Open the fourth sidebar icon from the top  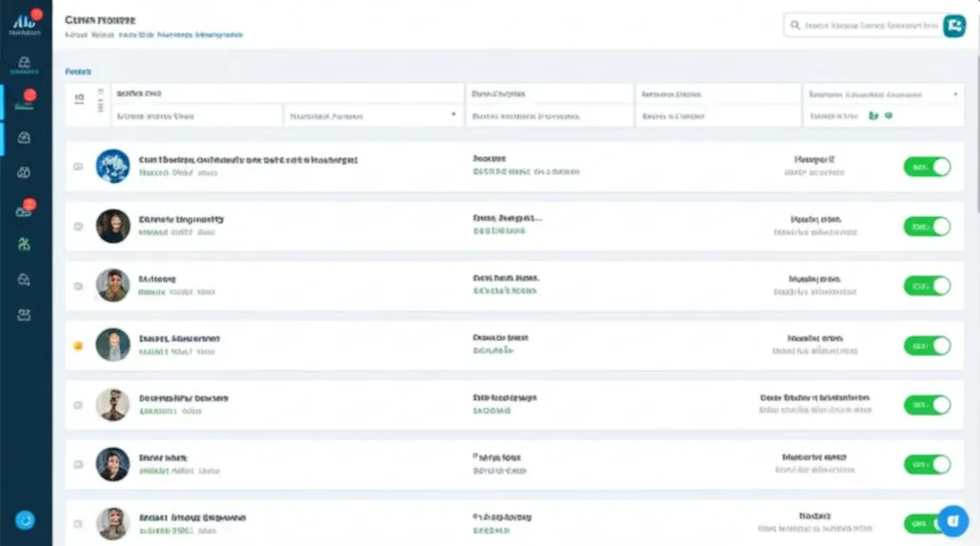tap(25, 172)
